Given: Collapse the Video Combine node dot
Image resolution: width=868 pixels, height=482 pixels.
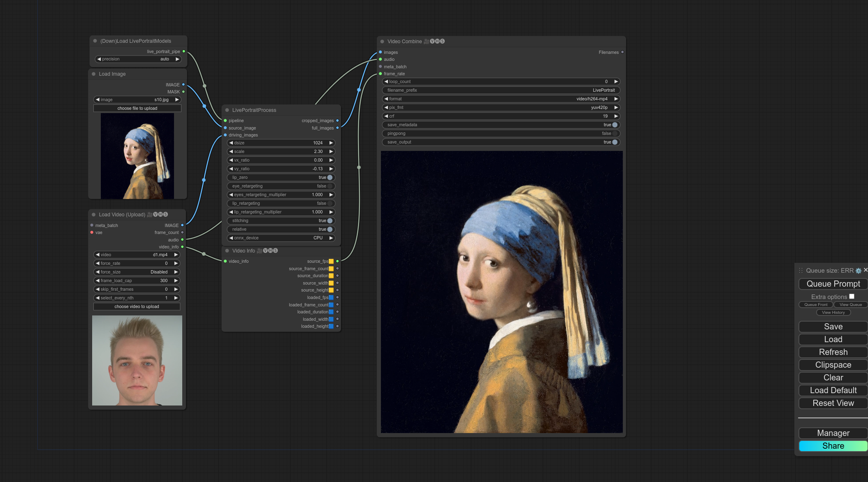Looking at the screenshot, I should (x=382, y=42).
